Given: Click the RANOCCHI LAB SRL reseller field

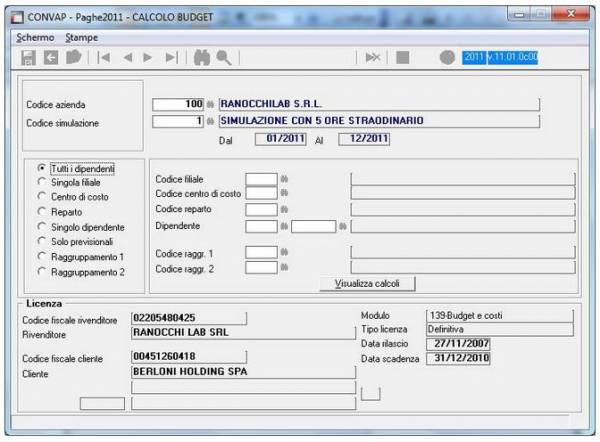Looking at the screenshot, I should [x=243, y=333].
